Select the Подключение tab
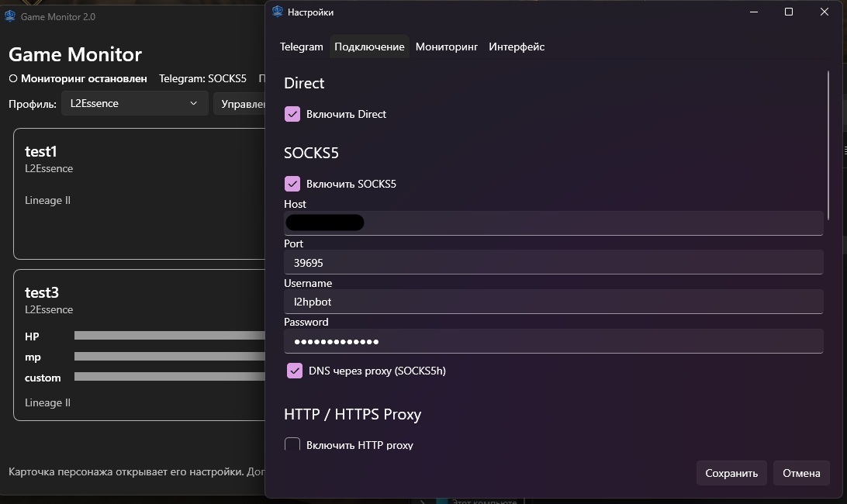 pyautogui.click(x=369, y=47)
